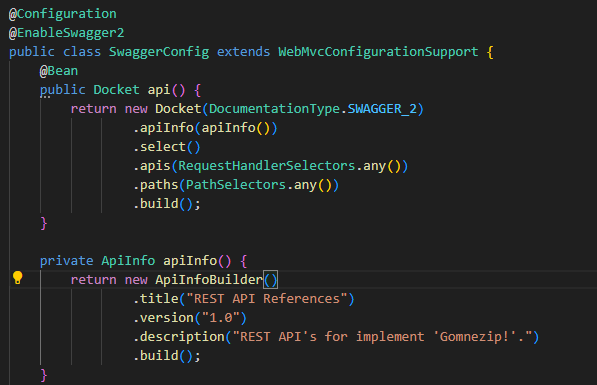
Task: Click WebMvcConfigurationSupport in the class declaration
Action: 378,52
